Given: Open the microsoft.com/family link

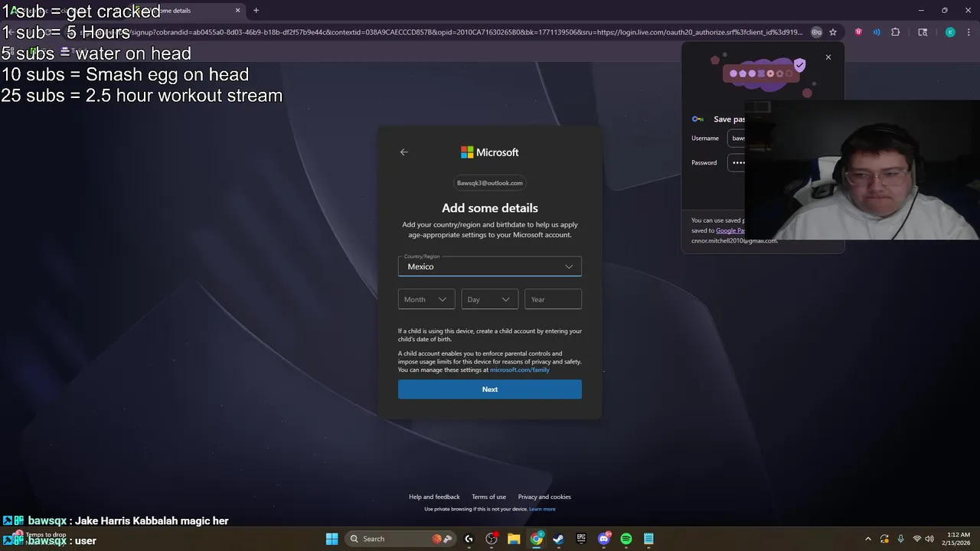Looking at the screenshot, I should point(520,370).
